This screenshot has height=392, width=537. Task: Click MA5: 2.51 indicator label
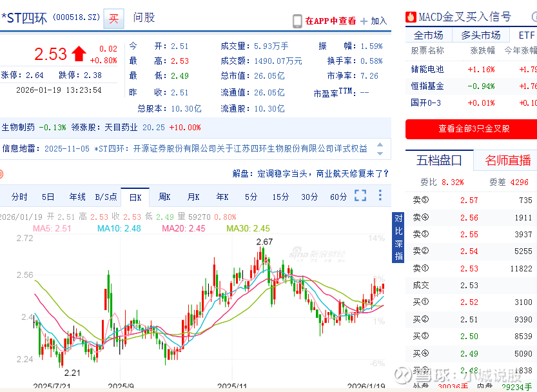pyautogui.click(x=52, y=228)
